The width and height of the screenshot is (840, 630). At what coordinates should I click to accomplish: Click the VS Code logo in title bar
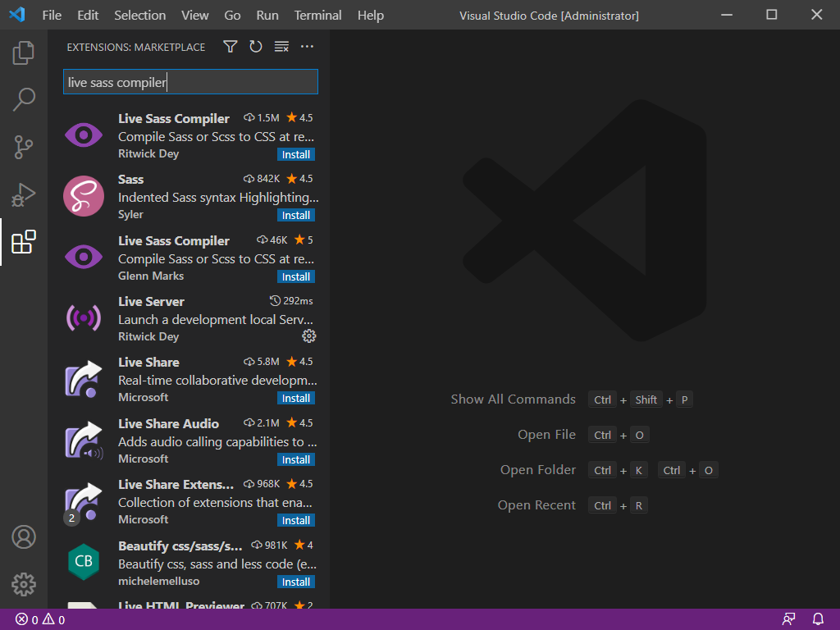[16, 15]
